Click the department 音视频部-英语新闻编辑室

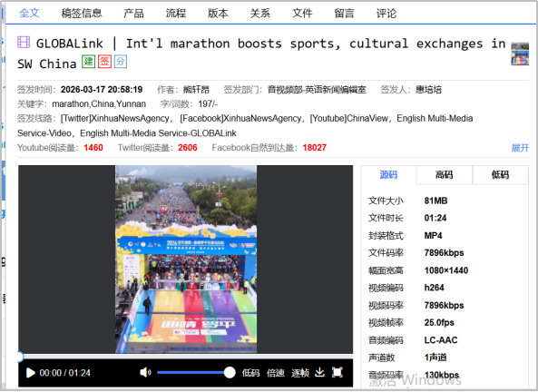point(317,90)
